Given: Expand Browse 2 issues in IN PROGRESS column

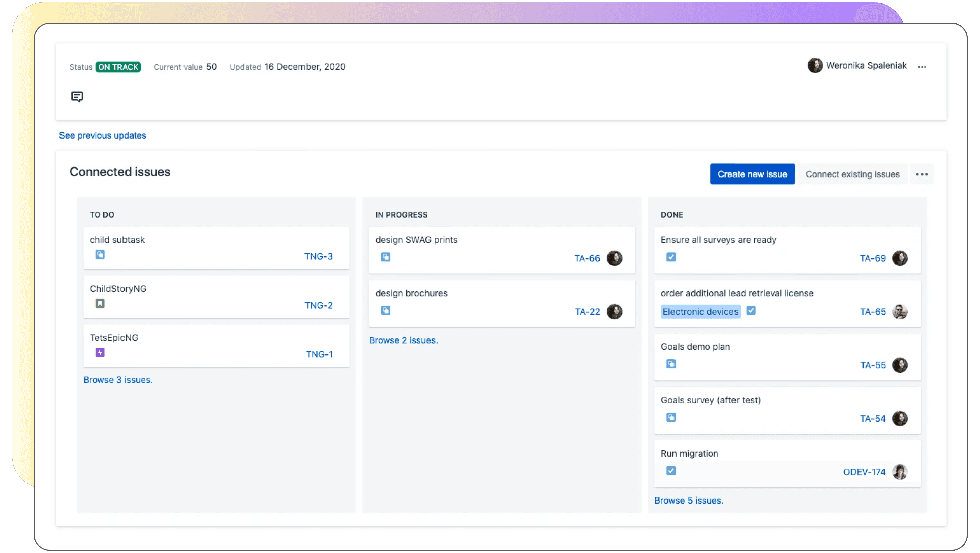Looking at the screenshot, I should tap(403, 340).
